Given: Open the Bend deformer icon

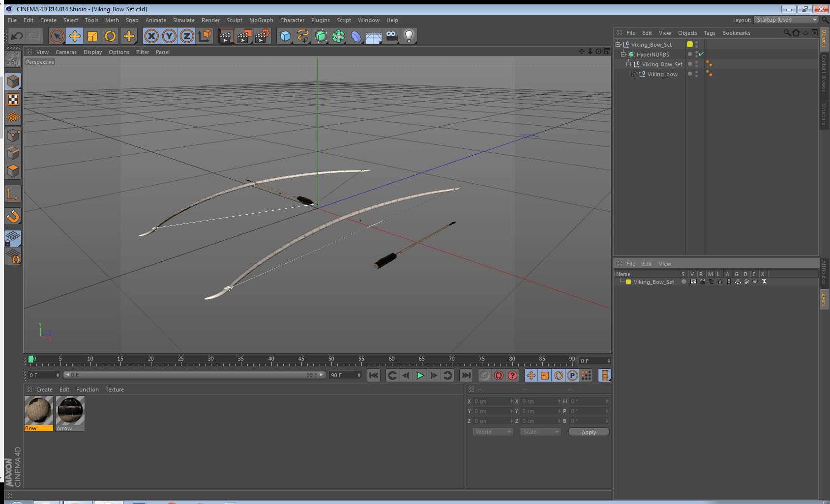Looking at the screenshot, I should [356, 36].
